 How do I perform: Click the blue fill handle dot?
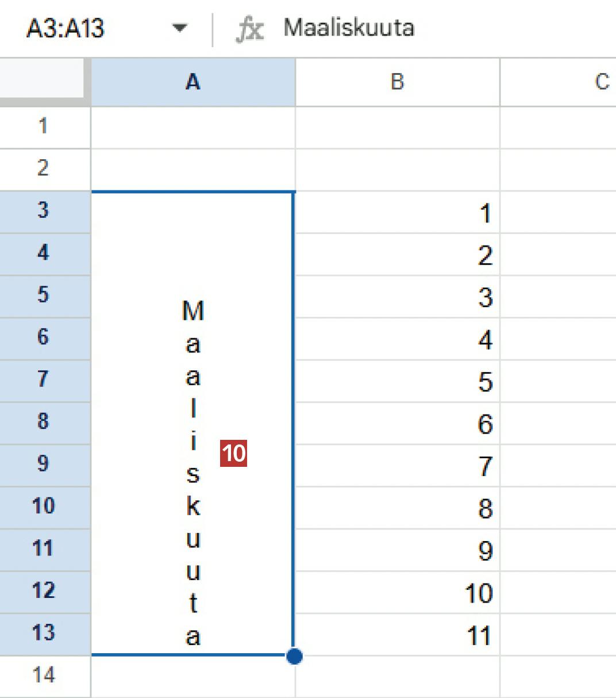(x=294, y=655)
